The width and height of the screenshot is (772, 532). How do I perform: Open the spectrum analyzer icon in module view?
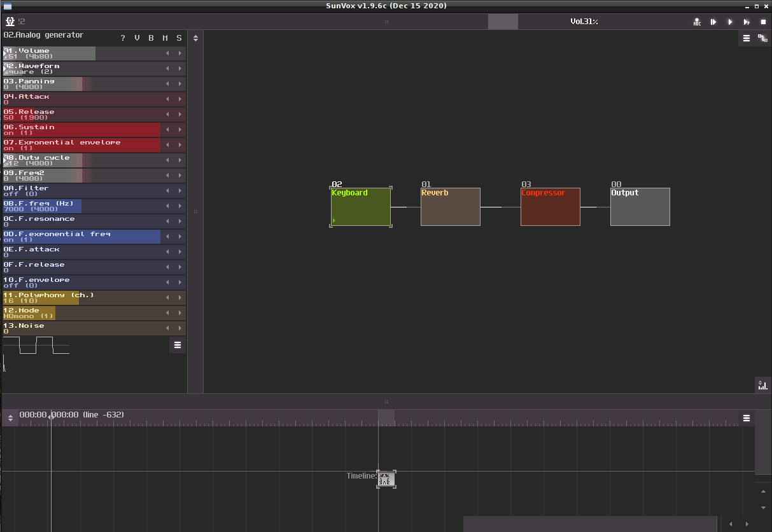coord(762,385)
